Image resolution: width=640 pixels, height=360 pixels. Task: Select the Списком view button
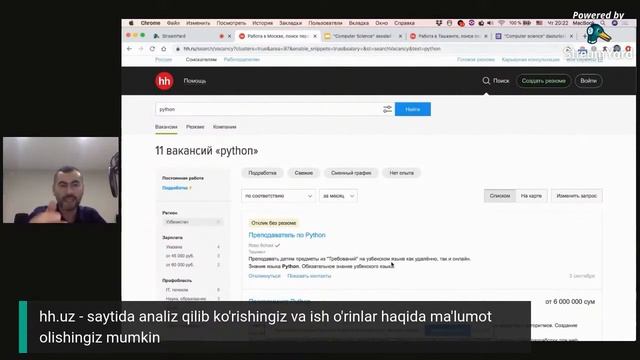tap(500, 196)
